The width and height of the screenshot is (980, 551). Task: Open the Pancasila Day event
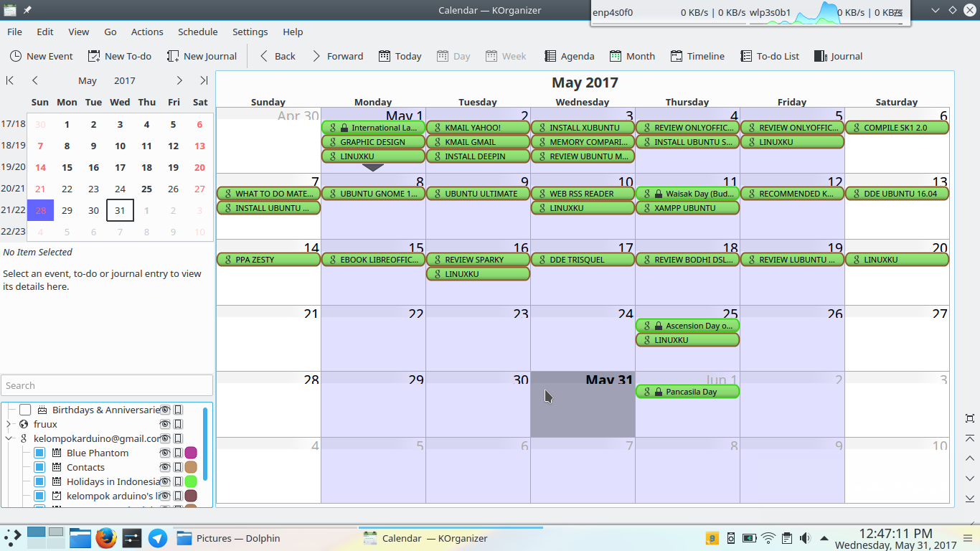click(x=687, y=392)
